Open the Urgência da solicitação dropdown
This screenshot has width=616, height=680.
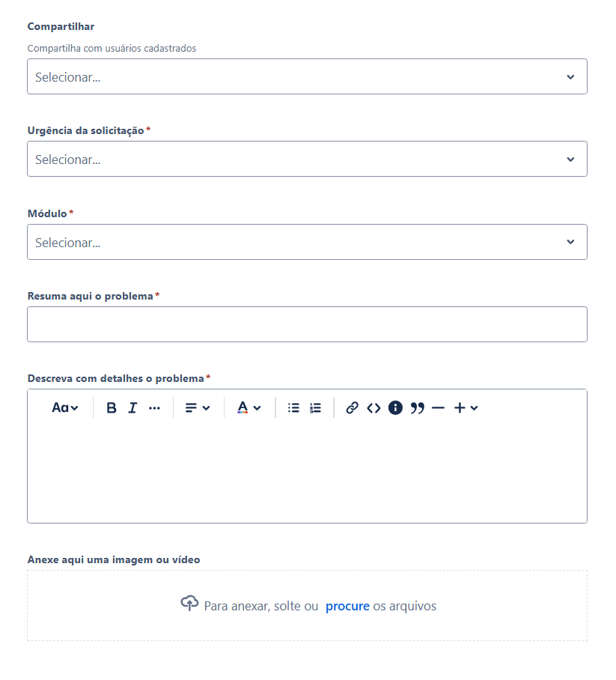(308, 159)
